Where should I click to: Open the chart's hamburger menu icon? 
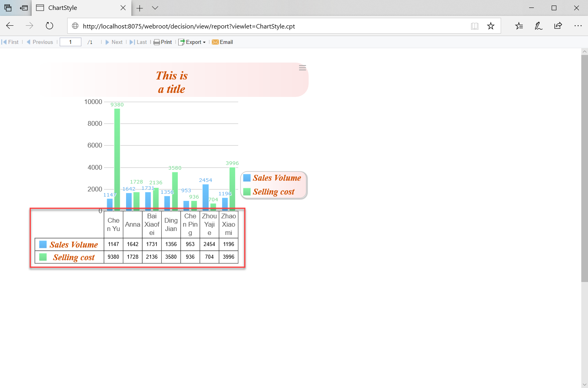click(x=302, y=68)
